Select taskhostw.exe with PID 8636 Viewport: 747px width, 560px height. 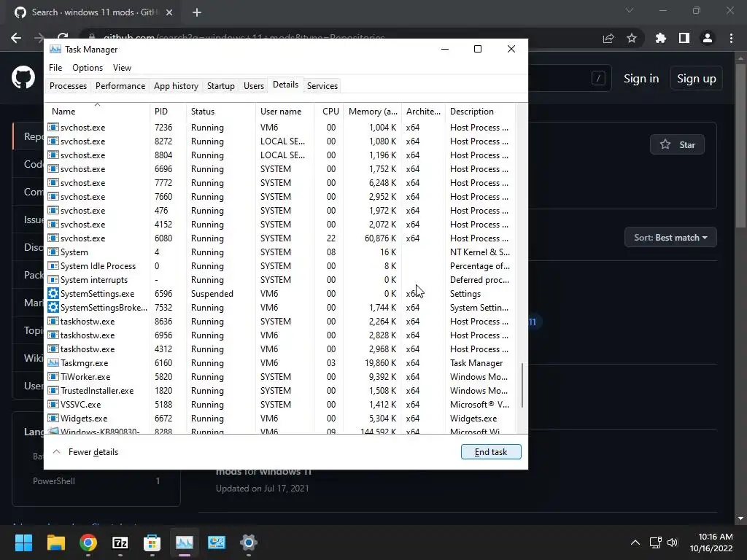(x=281, y=322)
